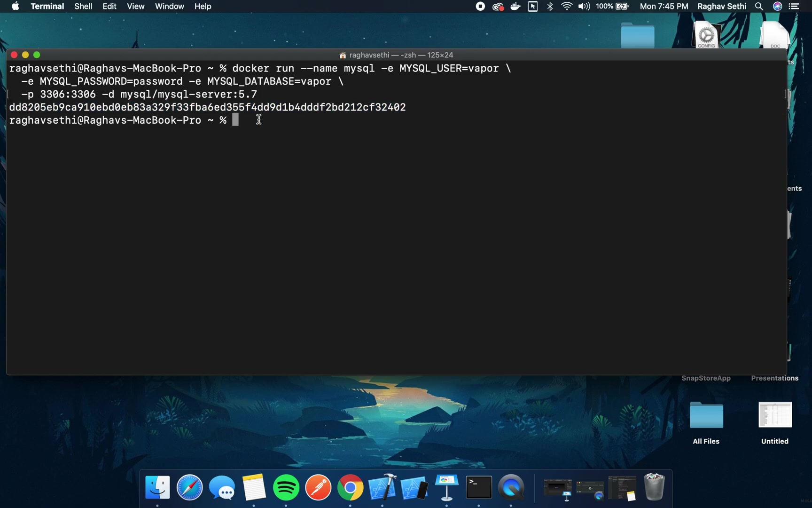Launch Postman from the Dock
Image resolution: width=812 pixels, height=508 pixels.
(x=318, y=488)
